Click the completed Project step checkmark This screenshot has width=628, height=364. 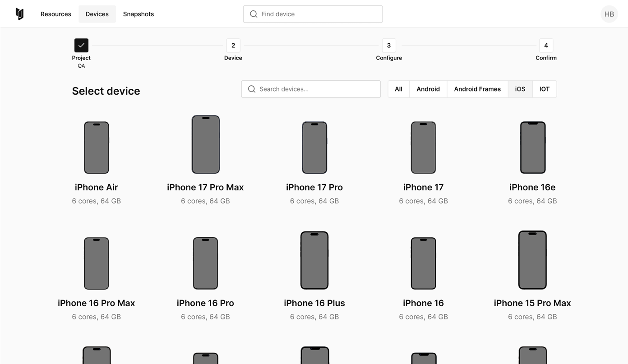click(x=81, y=45)
